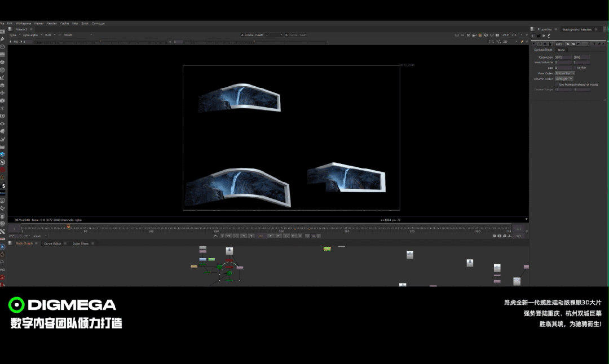Click the viewer paint brush icon

point(522,42)
